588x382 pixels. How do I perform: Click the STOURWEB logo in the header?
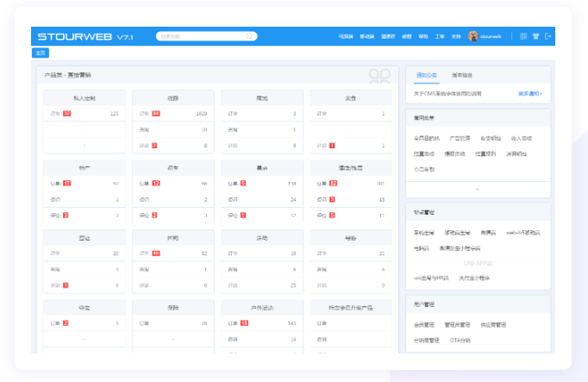click(77, 37)
